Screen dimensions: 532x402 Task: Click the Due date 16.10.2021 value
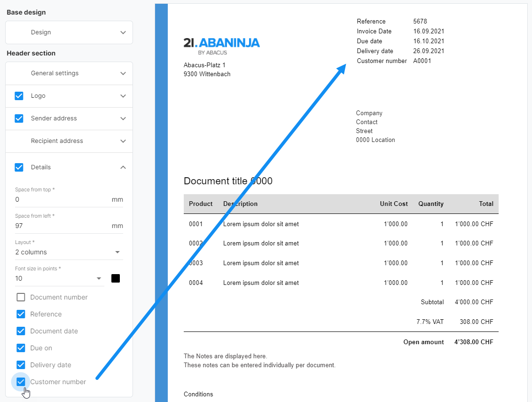(429, 41)
